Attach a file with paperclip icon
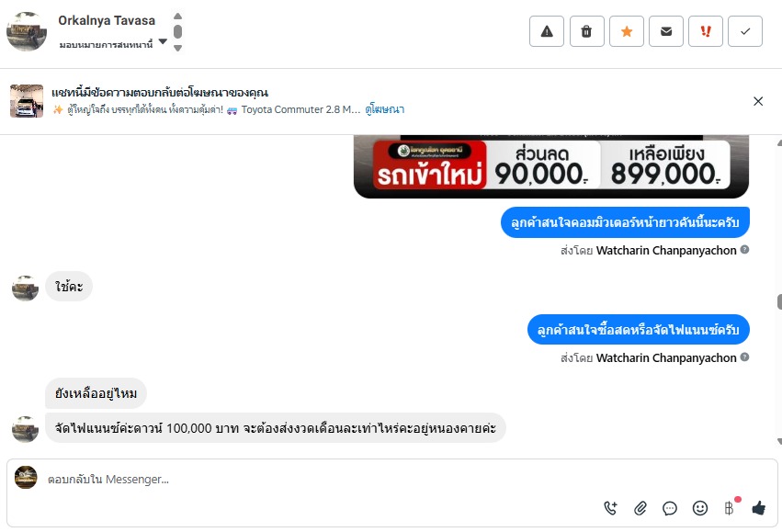 (640, 508)
